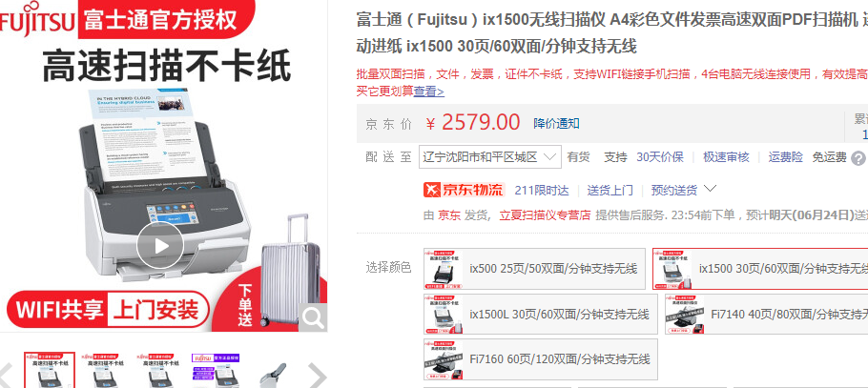Viewport: 868px width, 388px height.
Task: Expand the 预约送货 delivery options chevron
Action: click(711, 190)
